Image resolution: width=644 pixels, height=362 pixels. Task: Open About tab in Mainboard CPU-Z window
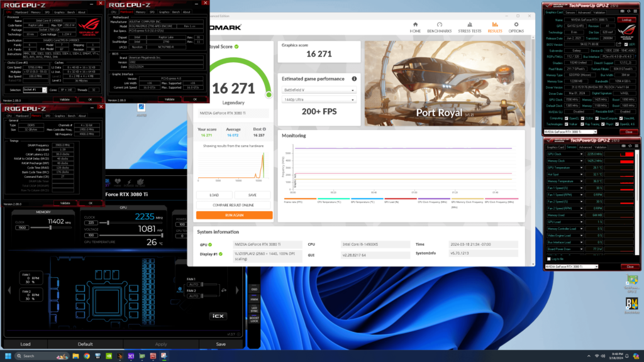coord(186,12)
